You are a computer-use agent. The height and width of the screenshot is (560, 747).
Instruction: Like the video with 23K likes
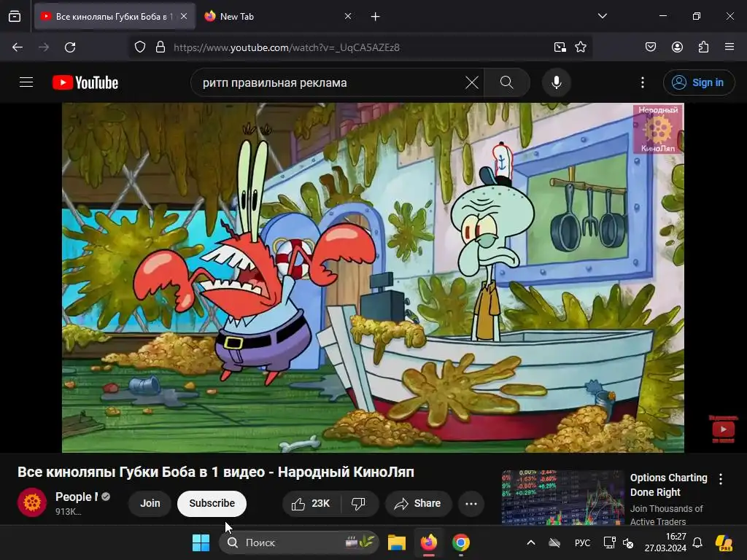(311, 504)
